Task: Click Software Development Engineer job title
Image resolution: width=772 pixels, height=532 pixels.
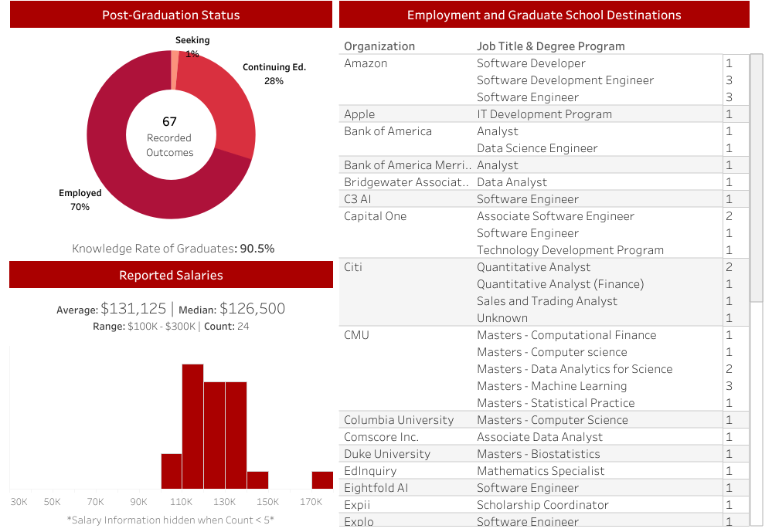Action: pos(565,80)
